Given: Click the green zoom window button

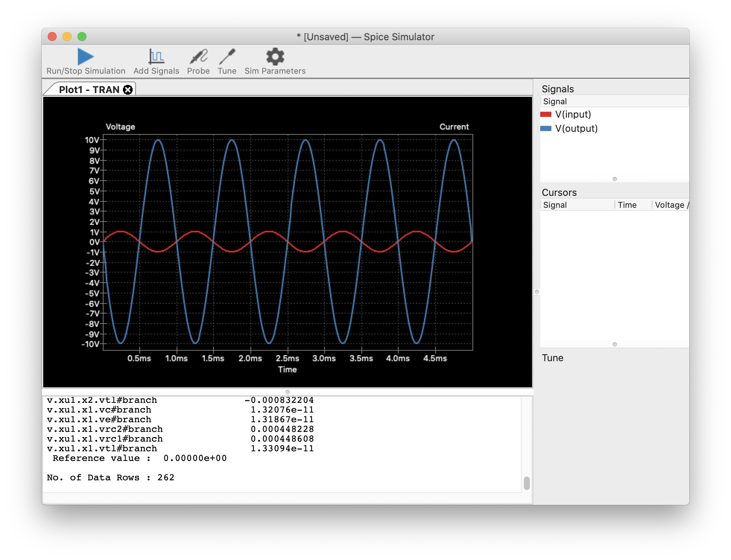Looking at the screenshot, I should pos(82,36).
